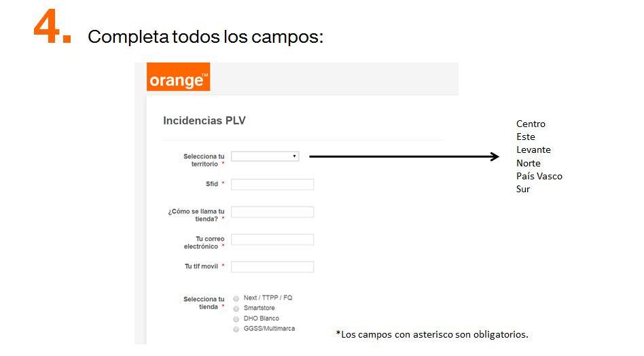The height and width of the screenshot is (356, 644).
Task: Select the GGSS/Multimarca radio option
Action: click(236, 330)
